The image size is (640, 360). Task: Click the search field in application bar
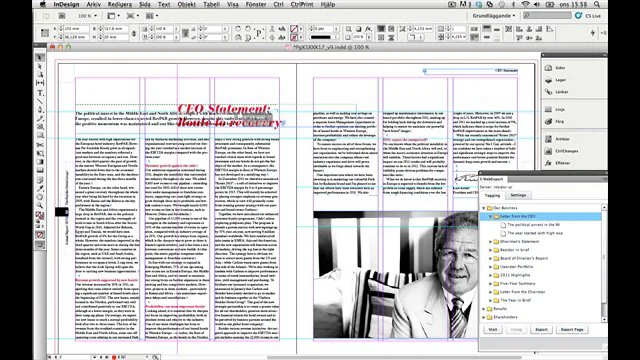[547, 16]
